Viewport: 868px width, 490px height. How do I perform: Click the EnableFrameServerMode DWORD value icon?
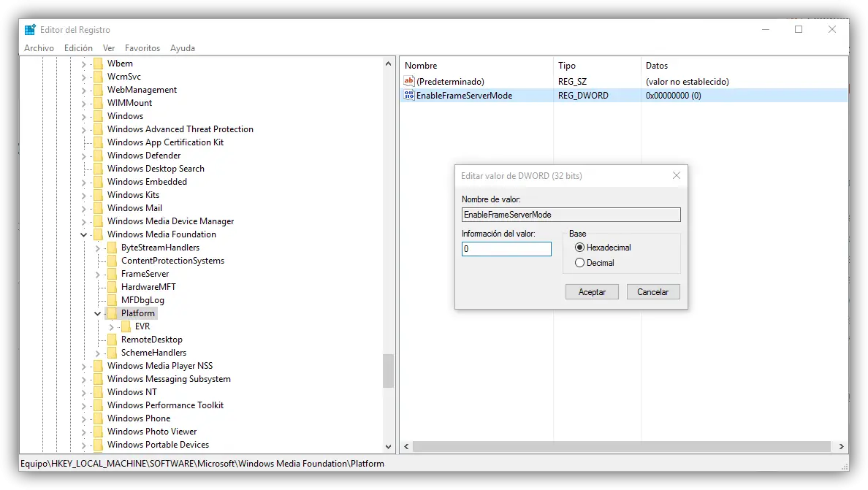(x=409, y=95)
